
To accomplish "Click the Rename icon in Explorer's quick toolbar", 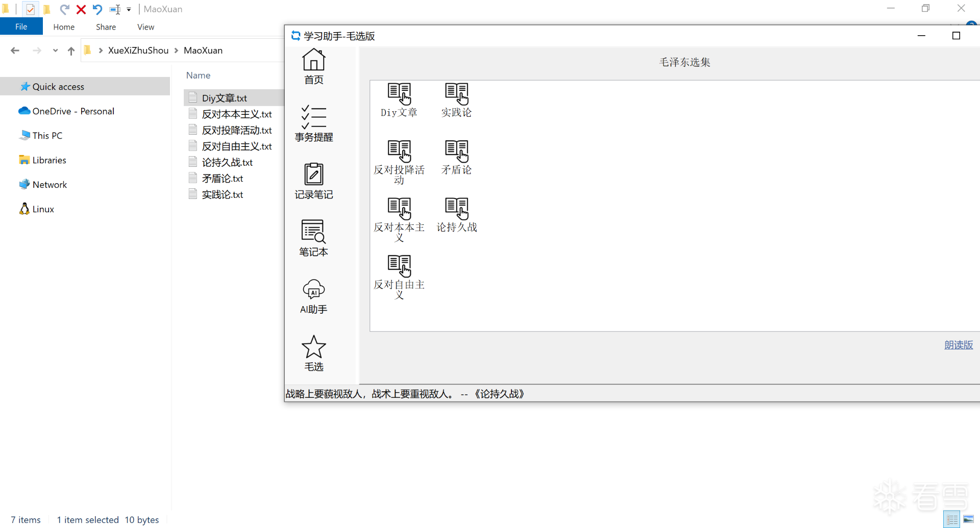I will tap(115, 9).
